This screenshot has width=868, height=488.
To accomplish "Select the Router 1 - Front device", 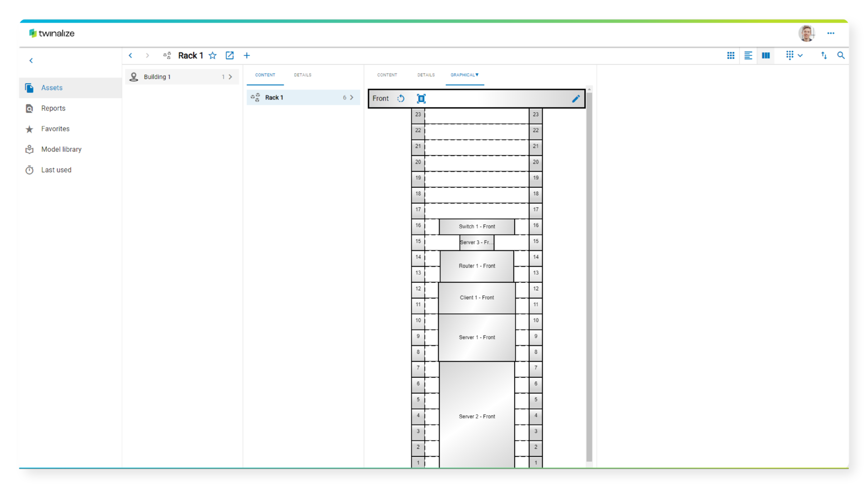I will 477,266.
